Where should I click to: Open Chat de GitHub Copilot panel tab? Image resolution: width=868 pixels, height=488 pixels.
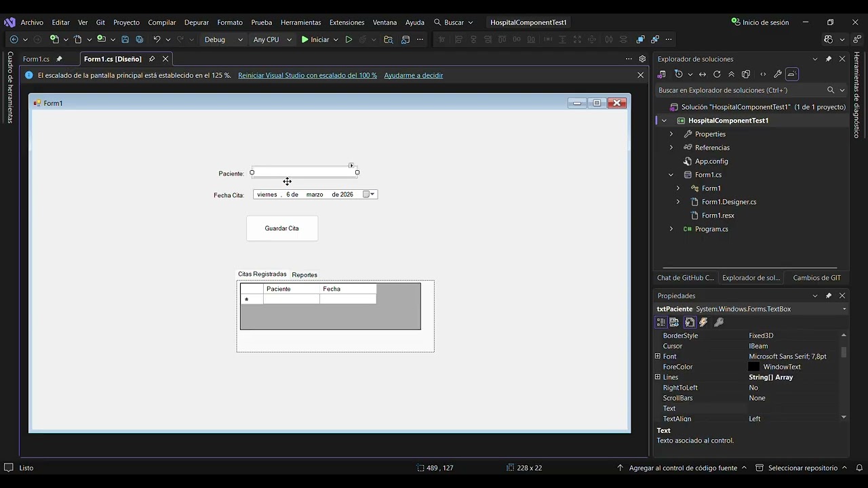click(x=685, y=278)
